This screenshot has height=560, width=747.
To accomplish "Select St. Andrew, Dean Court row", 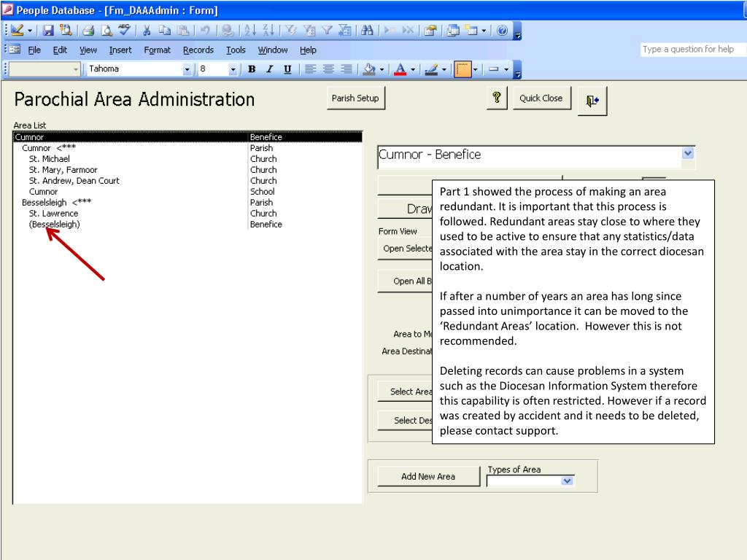I will pos(187,181).
